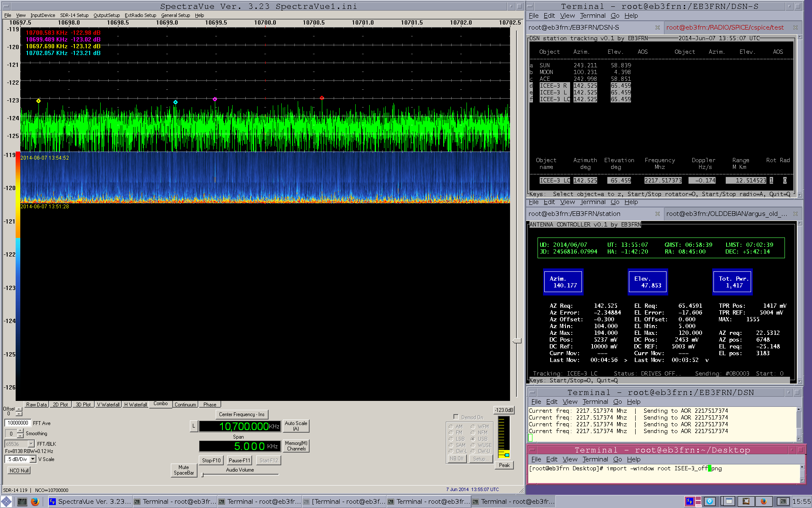Viewport: 812px width, 508px height.
Task: Click squelch level slider handle on meter
Action: [507, 455]
